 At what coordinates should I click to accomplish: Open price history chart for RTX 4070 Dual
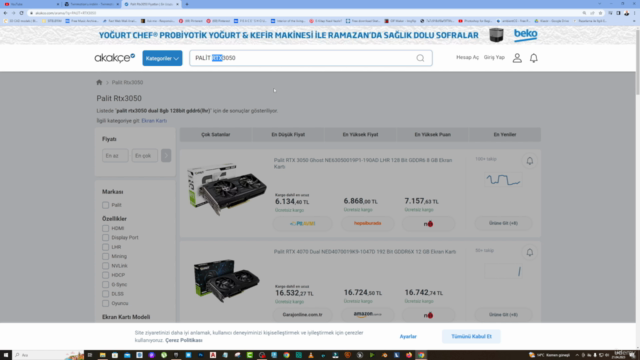point(503,271)
